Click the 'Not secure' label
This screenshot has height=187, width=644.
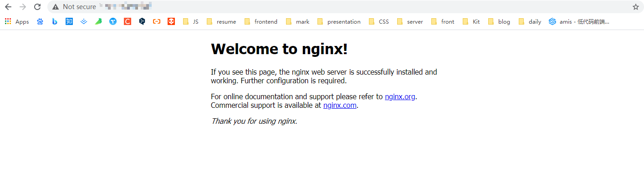[79, 7]
